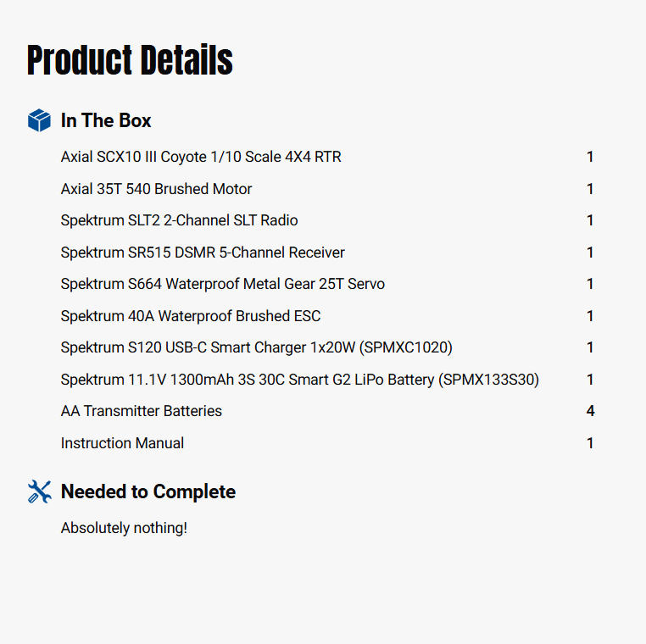This screenshot has height=644, width=646.
Task: Click quantity 1 beside Instruction Manual
Action: 590,443
